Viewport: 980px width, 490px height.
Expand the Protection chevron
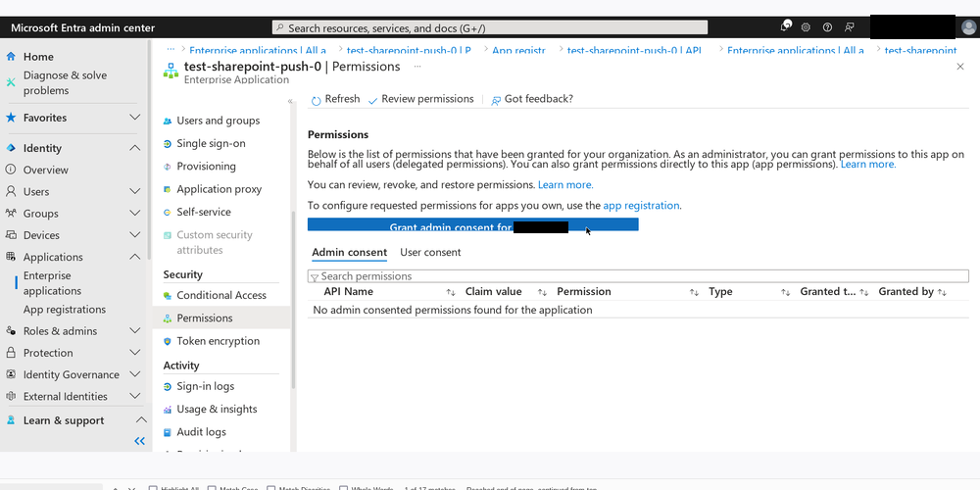[134, 353]
